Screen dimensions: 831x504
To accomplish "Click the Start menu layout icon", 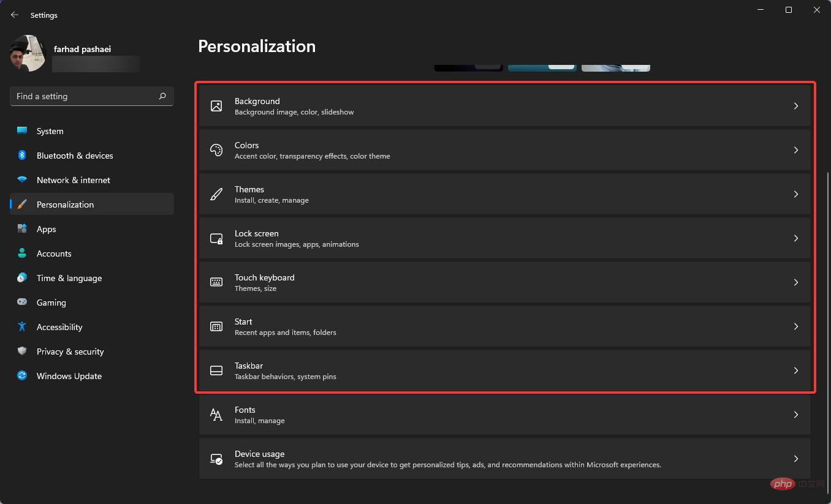I will pyautogui.click(x=216, y=326).
